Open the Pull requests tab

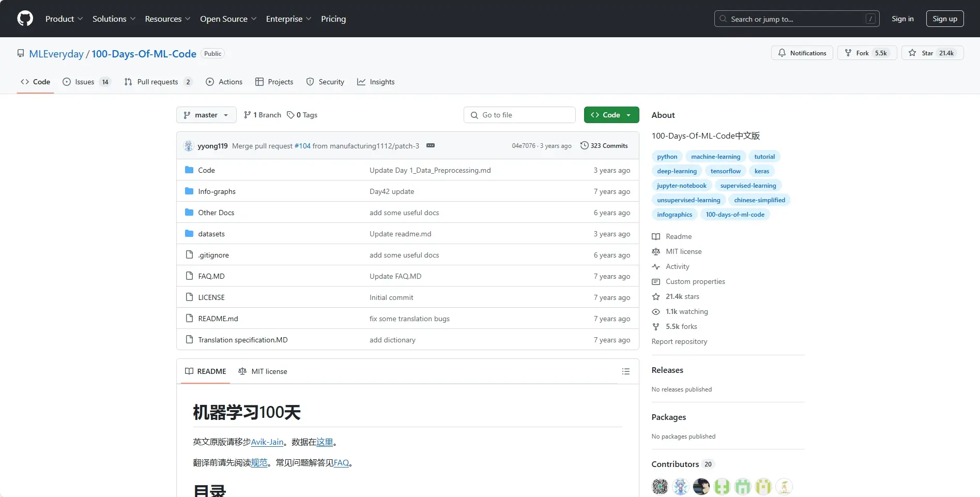[x=158, y=82]
